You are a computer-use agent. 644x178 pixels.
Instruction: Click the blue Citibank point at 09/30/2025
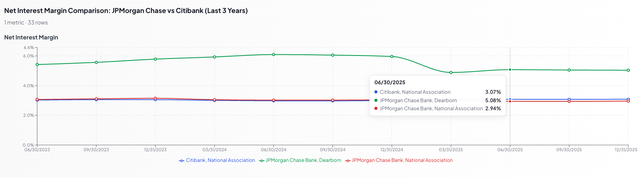point(569,99)
